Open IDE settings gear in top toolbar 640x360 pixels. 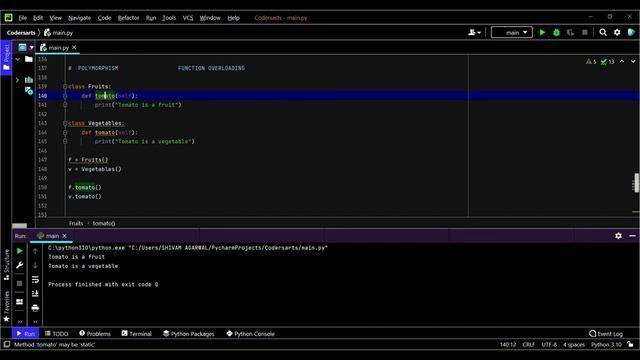(x=617, y=32)
